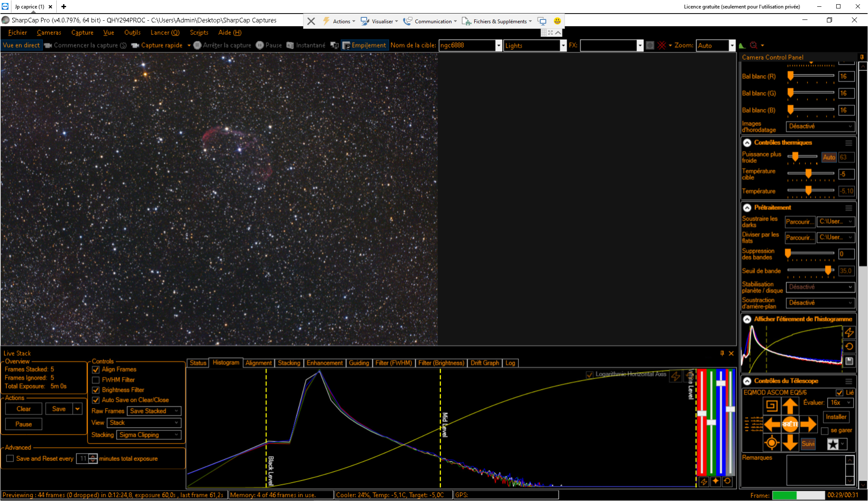This screenshot has width=868, height=501.
Task: Open the Cameras menu
Action: pos(49,33)
